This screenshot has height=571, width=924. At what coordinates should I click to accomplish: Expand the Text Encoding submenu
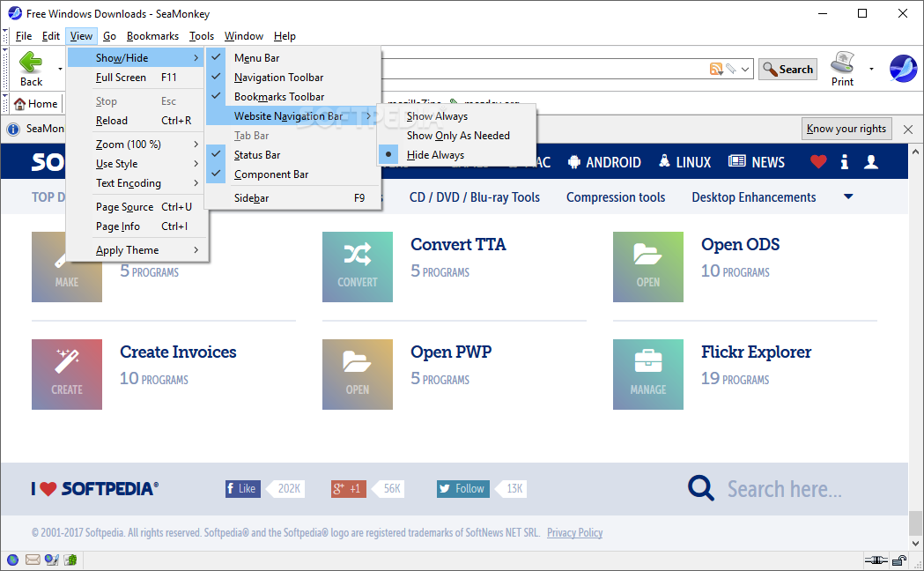[x=137, y=183]
